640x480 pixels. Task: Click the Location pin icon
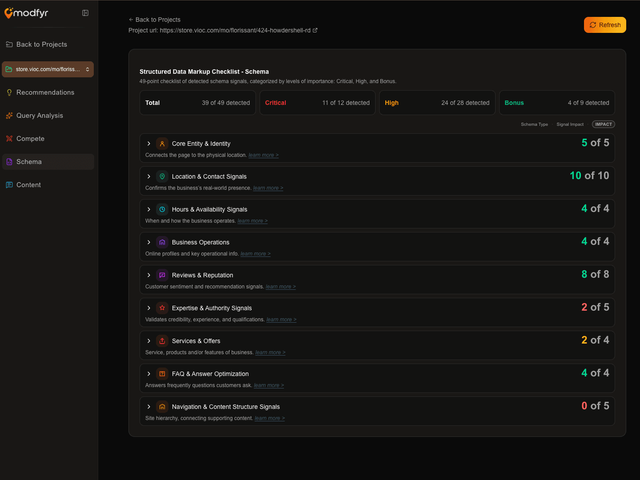point(162,176)
